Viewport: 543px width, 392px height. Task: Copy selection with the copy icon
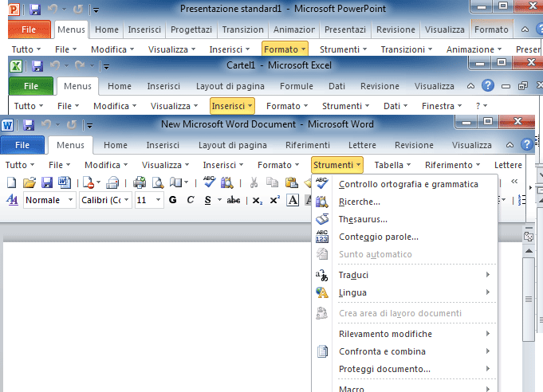pyautogui.click(x=272, y=182)
